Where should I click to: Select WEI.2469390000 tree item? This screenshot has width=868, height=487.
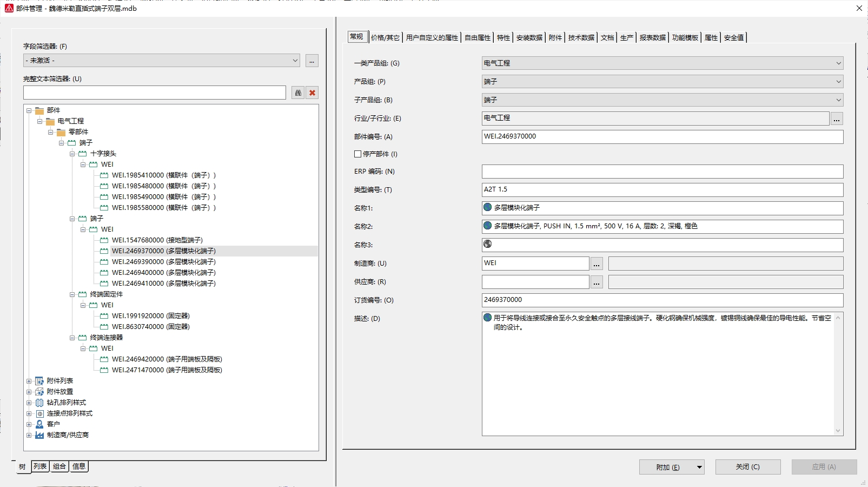coord(163,262)
